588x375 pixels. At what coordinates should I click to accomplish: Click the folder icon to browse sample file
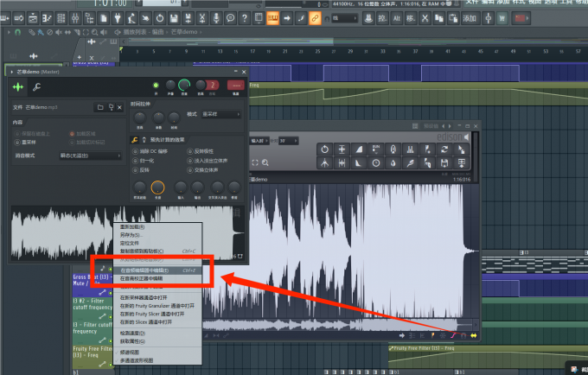coord(100,107)
